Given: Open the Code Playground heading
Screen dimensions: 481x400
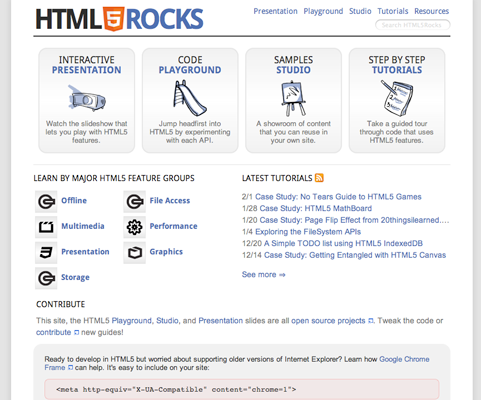Looking at the screenshot, I should (190, 65).
